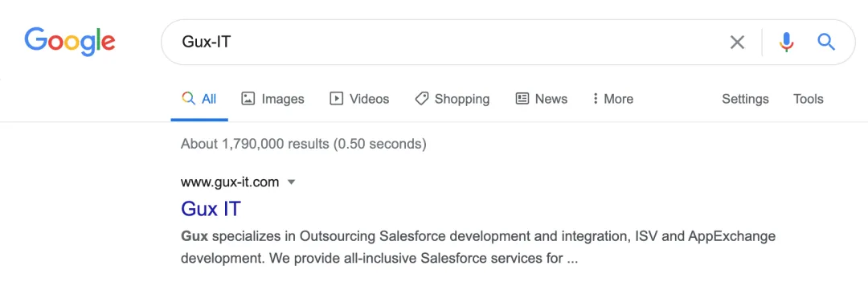The width and height of the screenshot is (868, 290).
Task: Click the play icon beside Videos
Action: [336, 99]
